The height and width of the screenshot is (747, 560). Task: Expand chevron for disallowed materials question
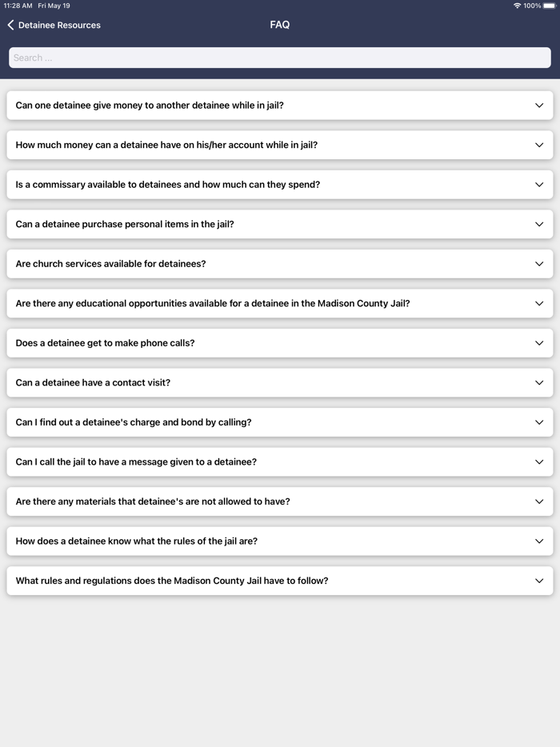coord(539,501)
